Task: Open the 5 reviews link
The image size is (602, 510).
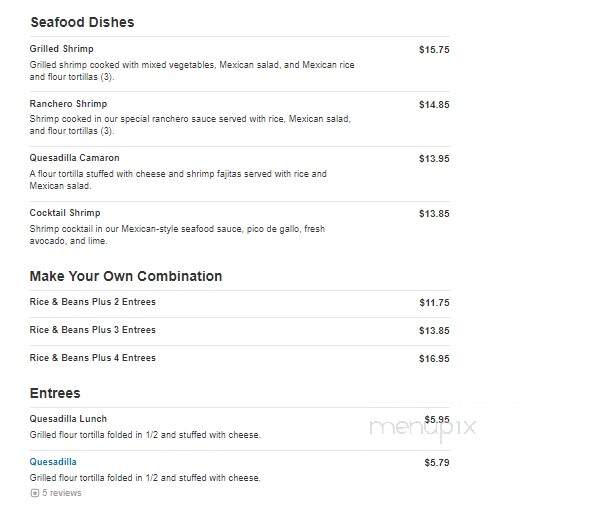Action: [x=61, y=493]
